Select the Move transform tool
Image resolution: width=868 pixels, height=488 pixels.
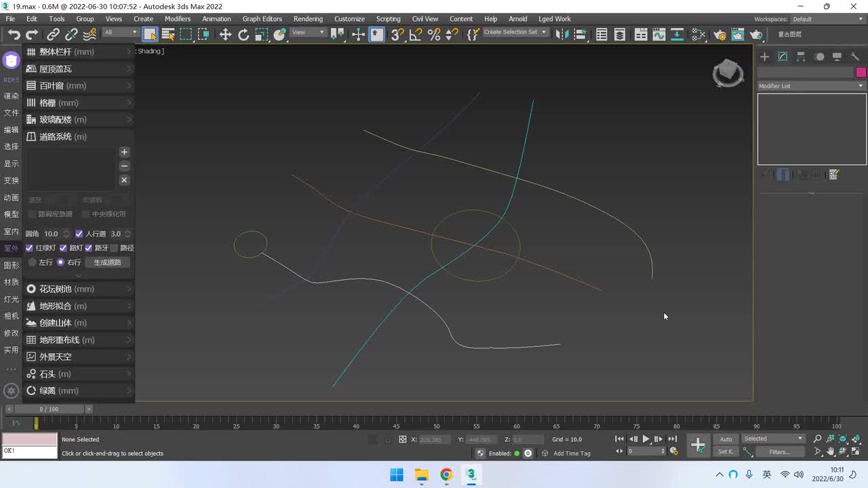click(225, 35)
